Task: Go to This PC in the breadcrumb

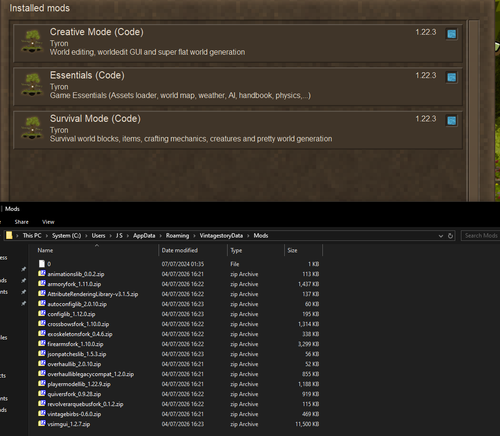Action: (32, 236)
